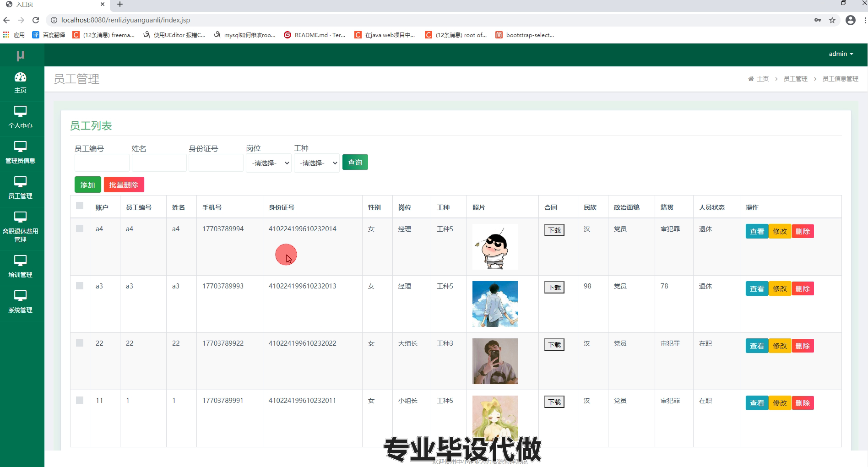The image size is (868, 467).
Task: Open the 使用UEditor报错 bookmark
Action: click(174, 35)
